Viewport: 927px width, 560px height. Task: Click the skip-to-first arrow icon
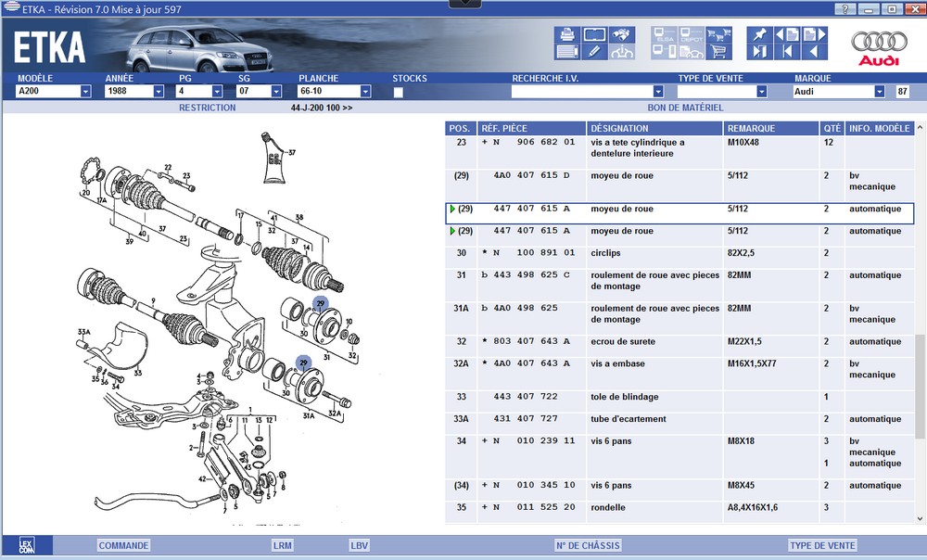tap(787, 52)
